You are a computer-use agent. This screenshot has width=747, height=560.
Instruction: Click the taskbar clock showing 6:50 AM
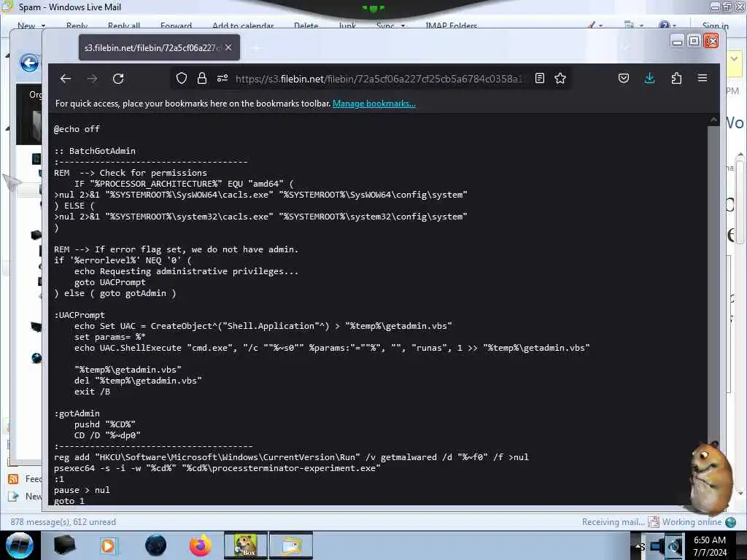pos(709,545)
